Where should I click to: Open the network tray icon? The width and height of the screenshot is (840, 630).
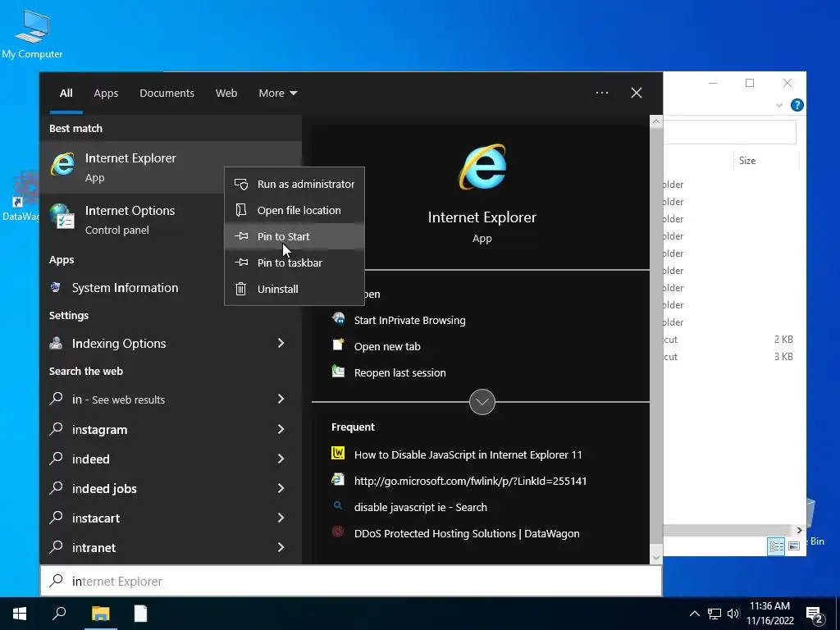(714, 614)
